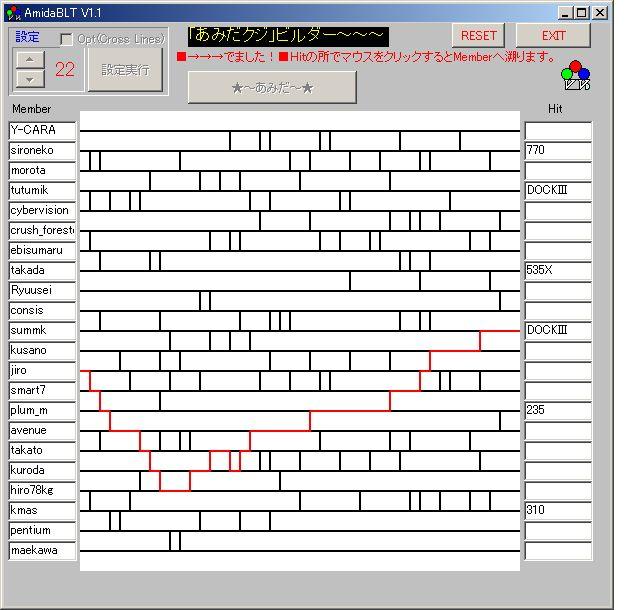Click the Y-CARA member field

(x=42, y=130)
